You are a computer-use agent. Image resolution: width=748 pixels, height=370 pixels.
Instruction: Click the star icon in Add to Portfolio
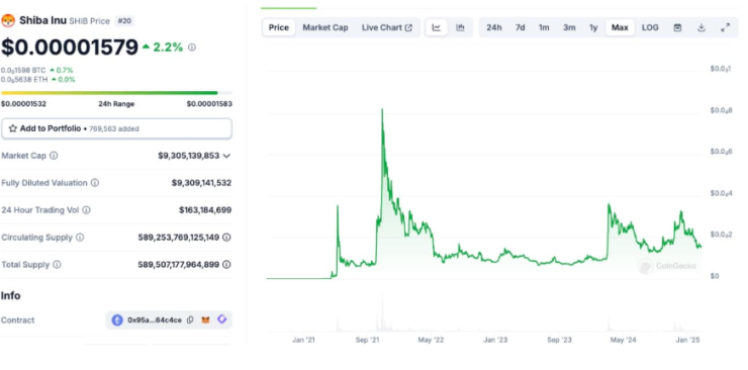point(13,128)
